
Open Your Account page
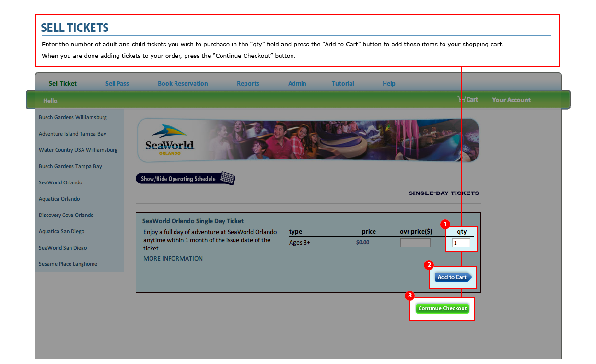coord(511,100)
